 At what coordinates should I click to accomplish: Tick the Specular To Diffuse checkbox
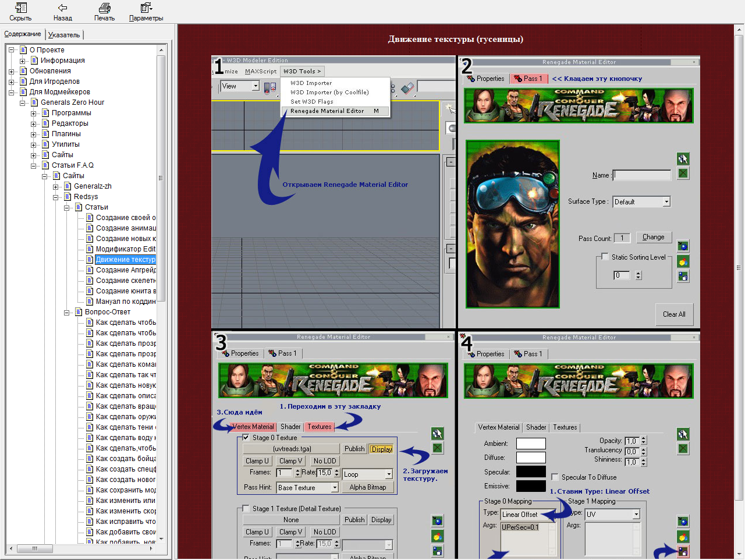(555, 477)
